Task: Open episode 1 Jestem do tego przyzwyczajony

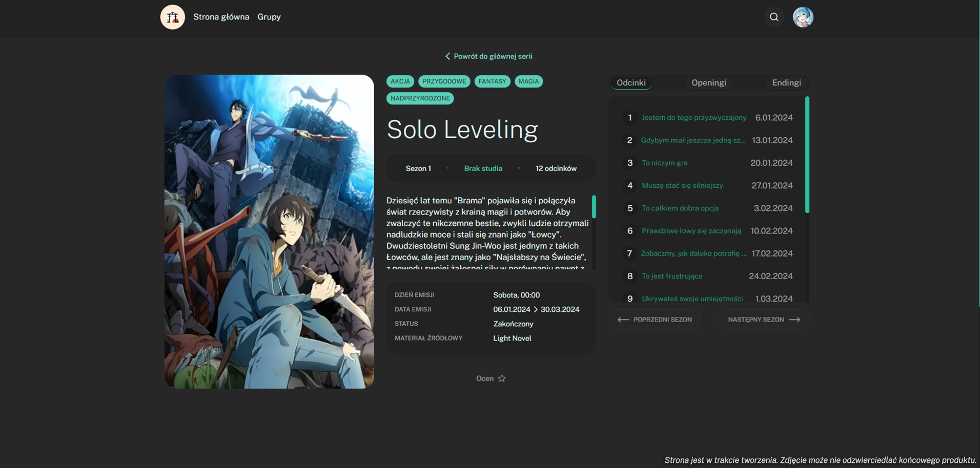Action: (x=694, y=118)
